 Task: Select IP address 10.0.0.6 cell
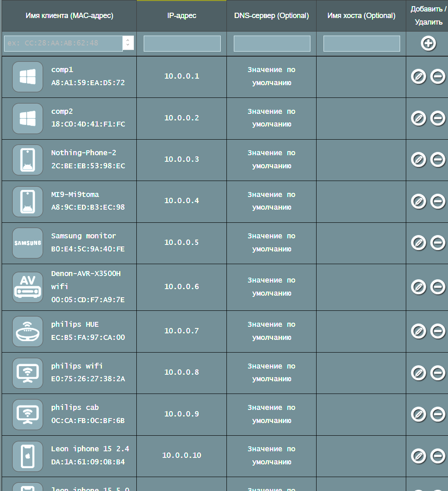point(181,287)
